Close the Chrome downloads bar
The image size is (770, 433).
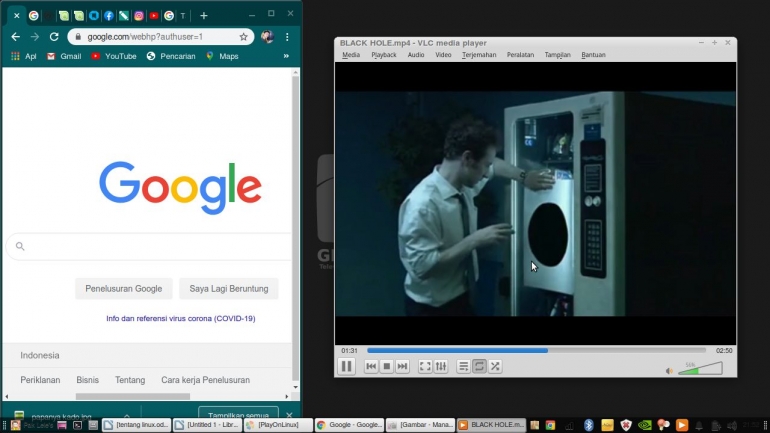289,415
